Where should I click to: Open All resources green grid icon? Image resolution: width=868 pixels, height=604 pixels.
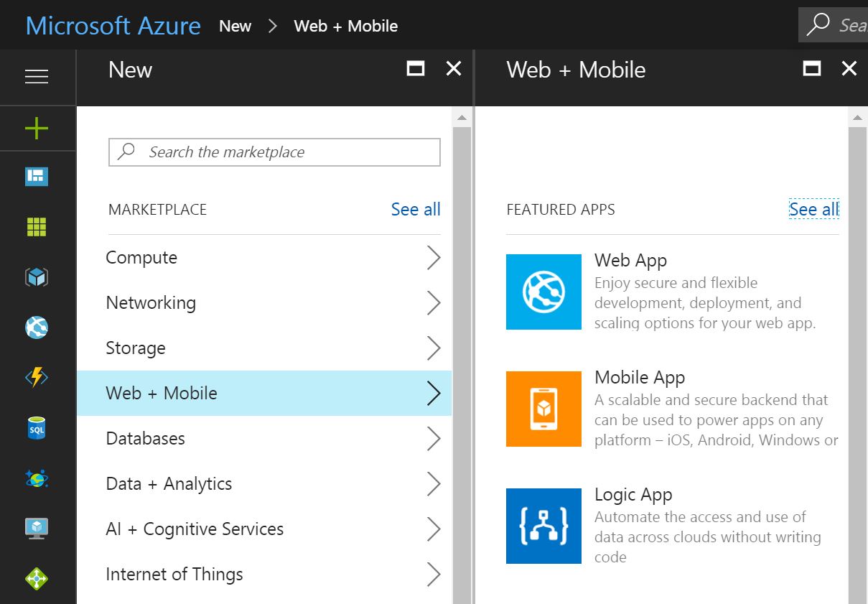[37, 227]
